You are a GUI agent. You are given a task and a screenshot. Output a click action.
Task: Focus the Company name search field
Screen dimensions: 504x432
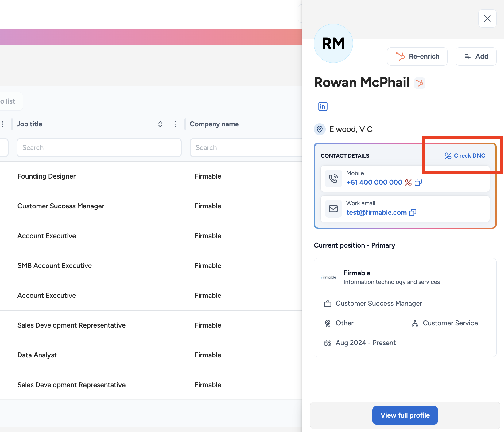tap(246, 148)
